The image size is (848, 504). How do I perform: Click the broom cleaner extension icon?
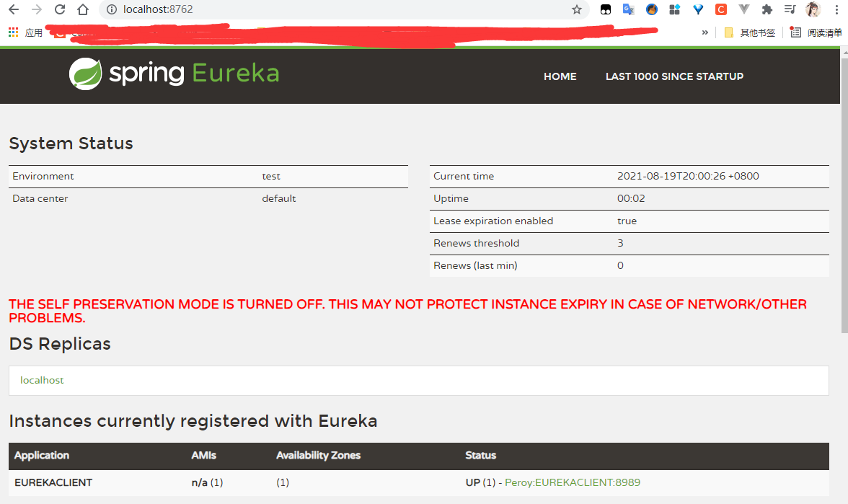652,9
